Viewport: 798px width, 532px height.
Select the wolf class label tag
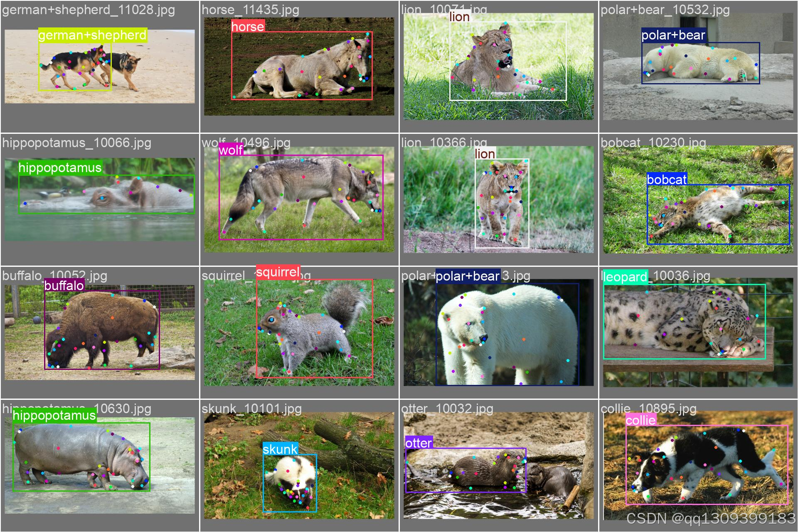pos(231,150)
